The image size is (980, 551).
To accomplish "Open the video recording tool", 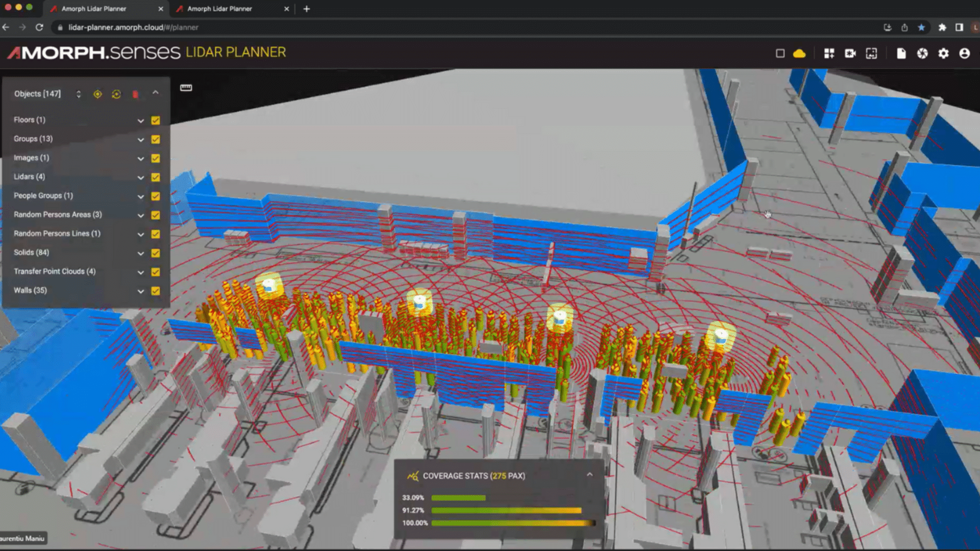I will [x=850, y=53].
